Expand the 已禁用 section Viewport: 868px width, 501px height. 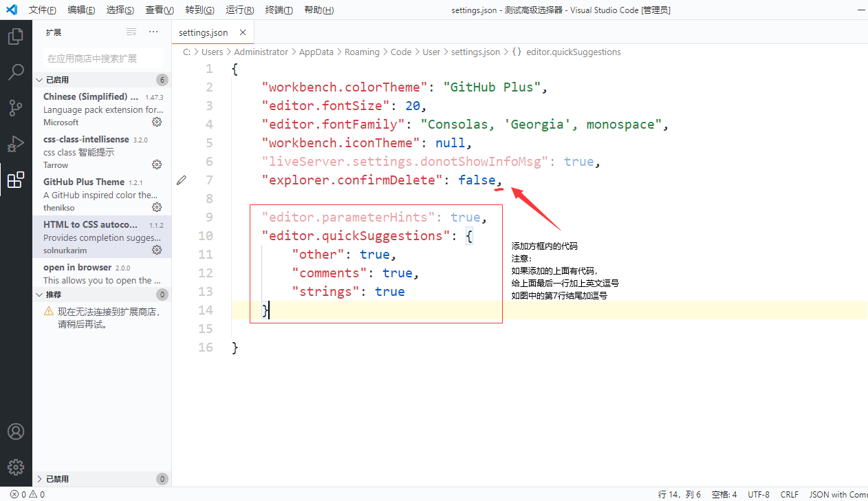tap(102, 478)
